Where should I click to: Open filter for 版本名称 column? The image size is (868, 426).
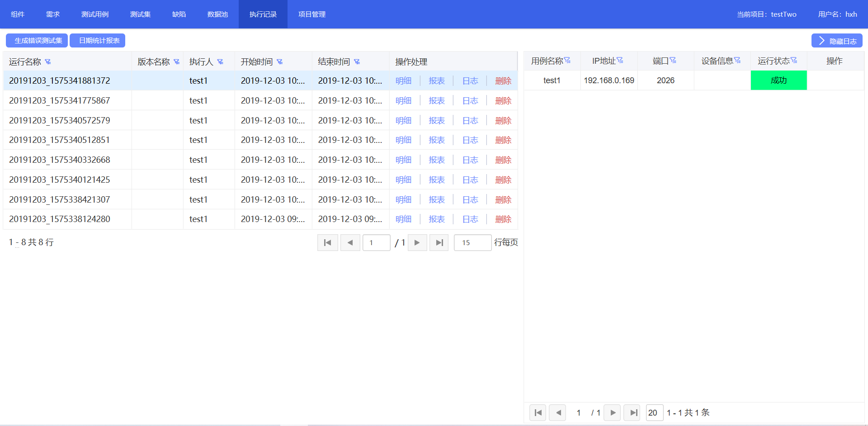(x=177, y=62)
